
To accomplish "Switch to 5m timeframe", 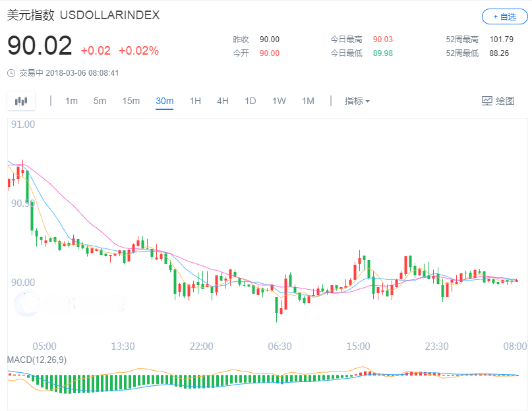I will click(x=100, y=101).
